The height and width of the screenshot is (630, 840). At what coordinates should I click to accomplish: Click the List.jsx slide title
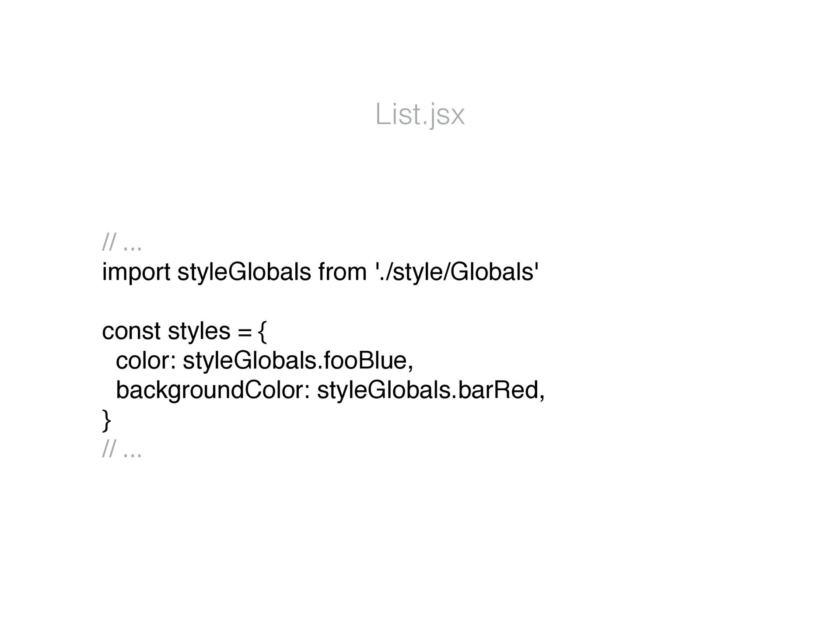point(420,115)
